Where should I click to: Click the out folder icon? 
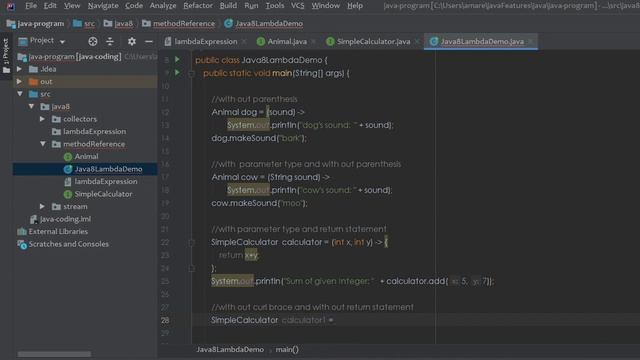click(33, 82)
